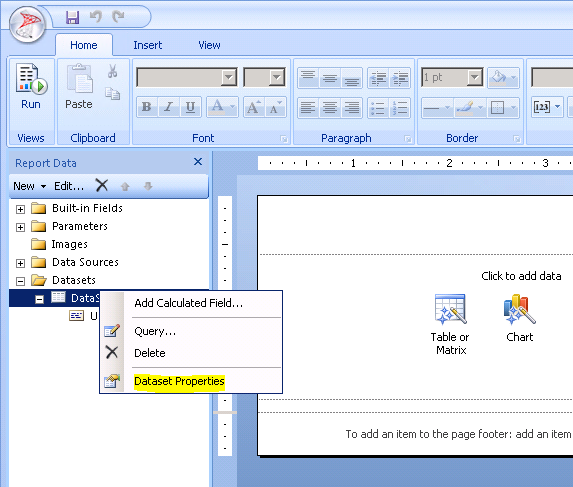Expand the Built-in Fields folder
Screen dimensions: 573x487
[x=20, y=209]
